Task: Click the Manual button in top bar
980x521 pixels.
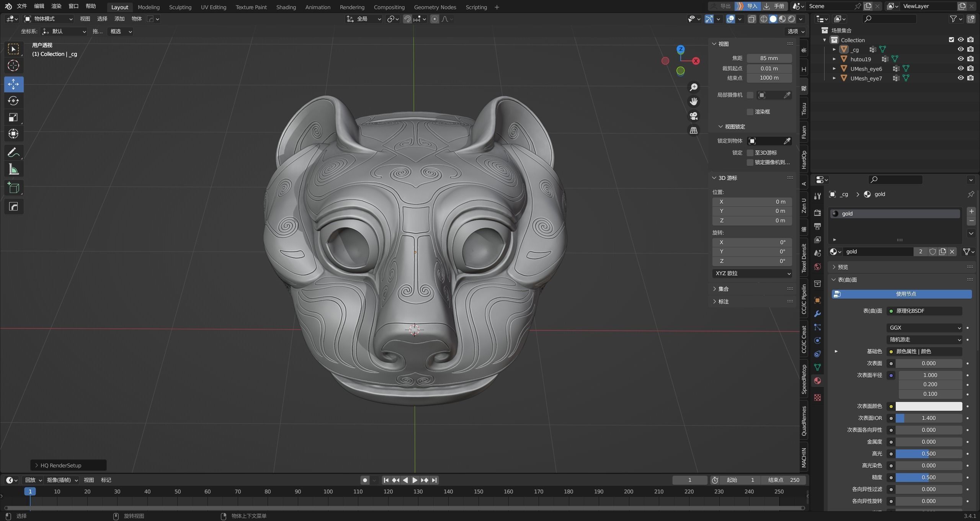Action: [x=774, y=6]
